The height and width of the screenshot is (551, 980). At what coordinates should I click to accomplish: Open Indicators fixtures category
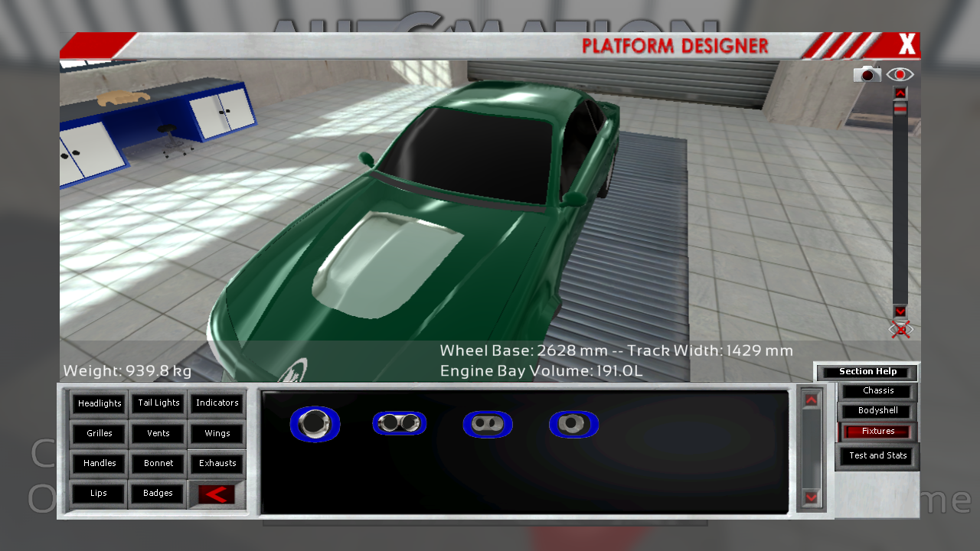pos(217,403)
